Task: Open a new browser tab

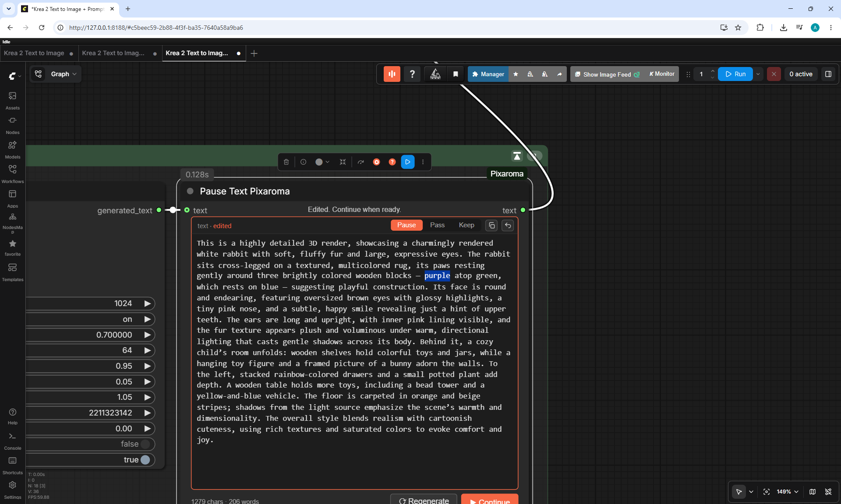Action: (128, 9)
